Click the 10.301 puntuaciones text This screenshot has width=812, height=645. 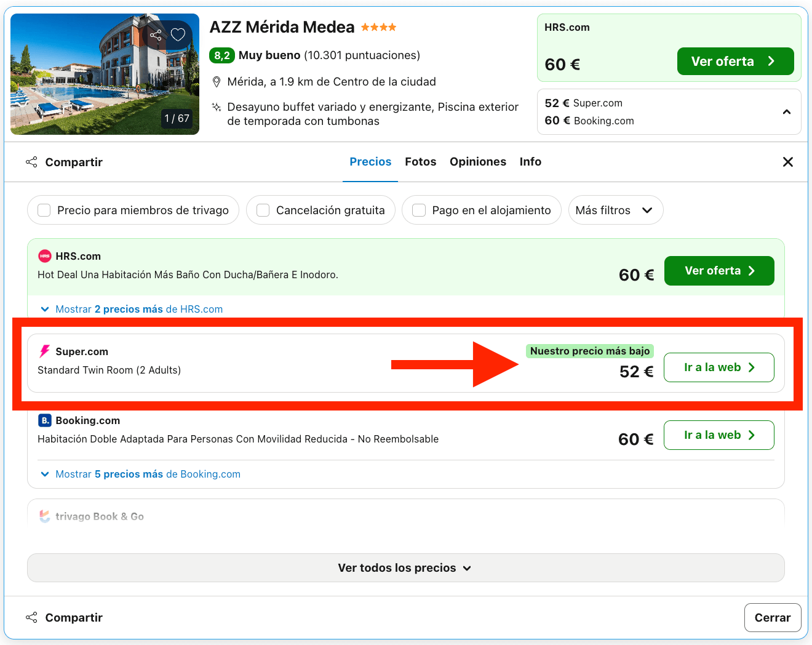click(362, 55)
